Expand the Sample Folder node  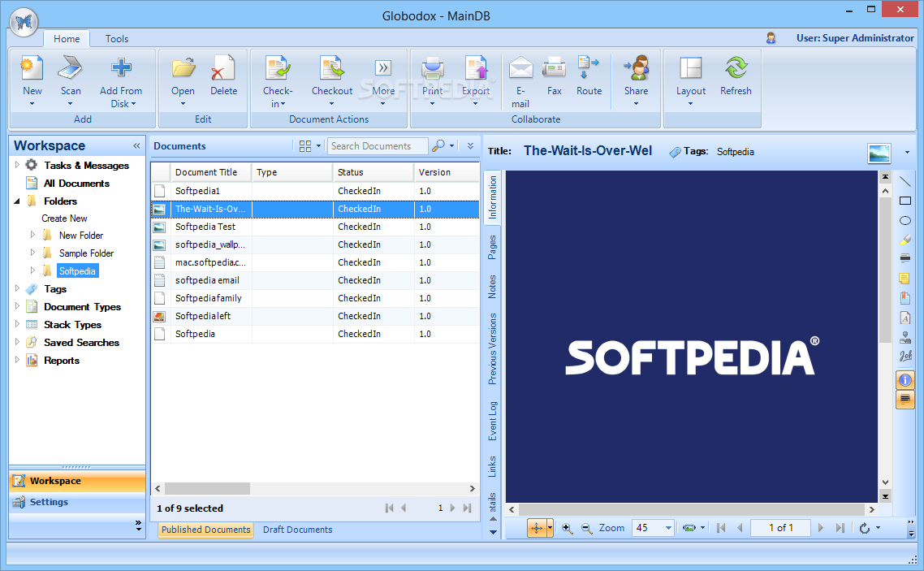pos(33,253)
